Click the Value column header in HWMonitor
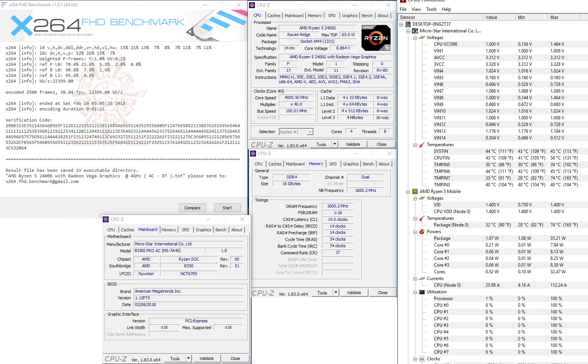The height and width of the screenshot is (364, 588). (x=499, y=17)
